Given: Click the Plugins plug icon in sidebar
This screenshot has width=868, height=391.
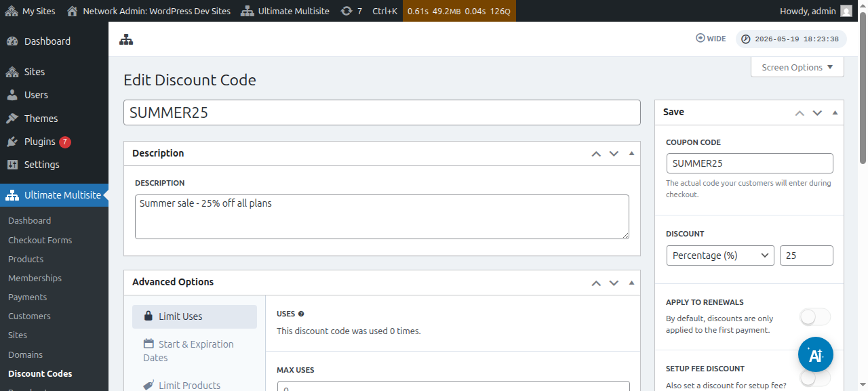Looking at the screenshot, I should click(x=12, y=142).
